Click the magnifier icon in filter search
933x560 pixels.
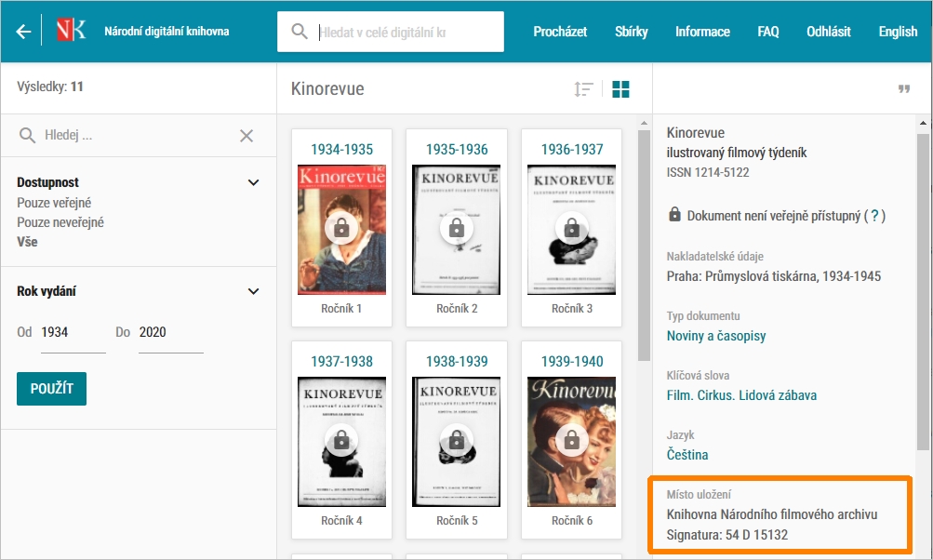(x=27, y=135)
